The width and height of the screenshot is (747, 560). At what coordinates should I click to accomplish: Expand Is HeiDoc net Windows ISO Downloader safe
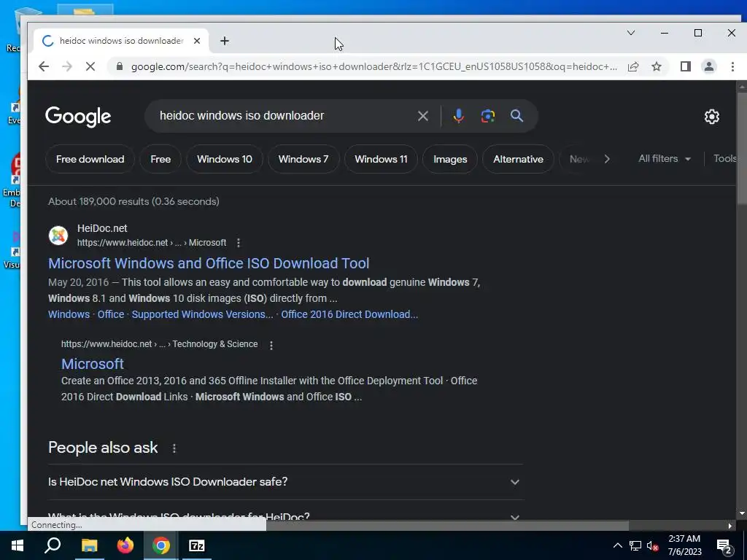(x=286, y=482)
